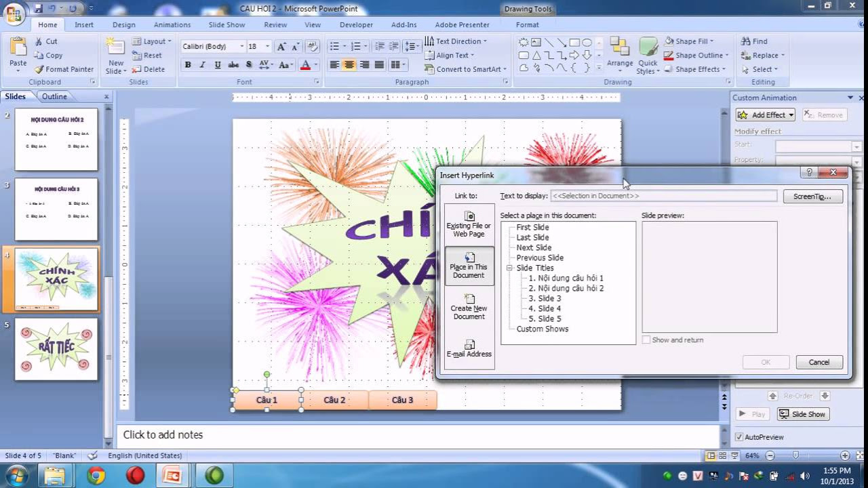Viewport: 868px width, 488px height.
Task: Open the Insert ribbon tab
Action: pos(84,24)
